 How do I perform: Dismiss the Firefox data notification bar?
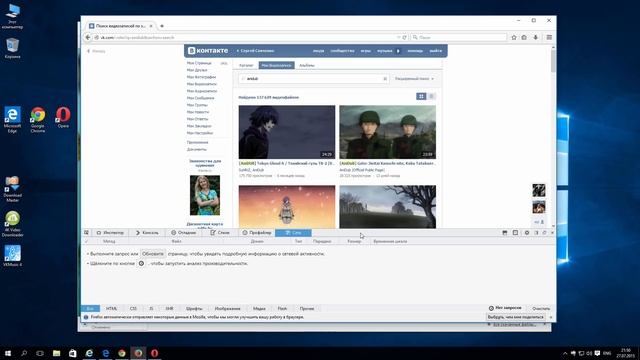(x=551, y=317)
